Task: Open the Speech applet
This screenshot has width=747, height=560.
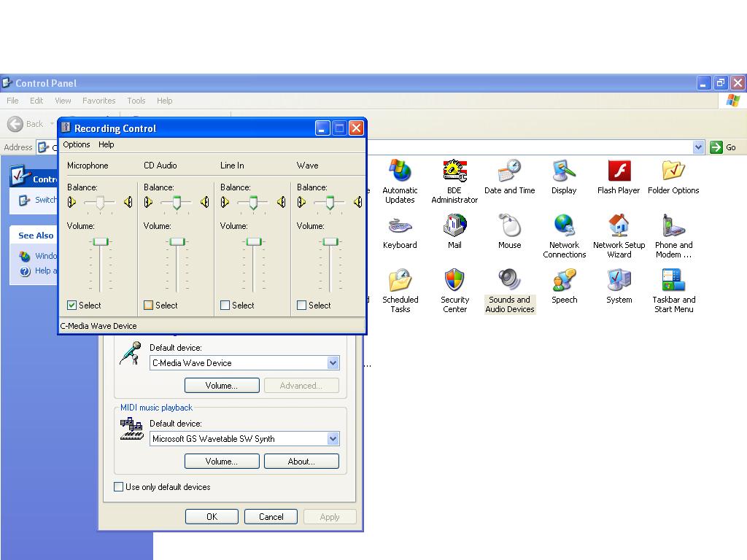Action: pyautogui.click(x=564, y=286)
